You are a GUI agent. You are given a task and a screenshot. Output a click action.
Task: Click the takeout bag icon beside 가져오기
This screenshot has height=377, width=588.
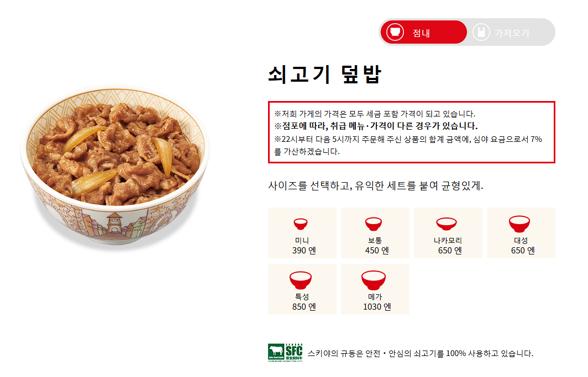(481, 32)
